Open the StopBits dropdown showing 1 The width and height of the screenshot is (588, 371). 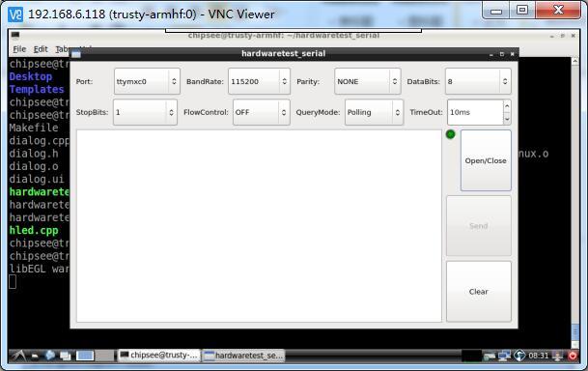click(145, 112)
